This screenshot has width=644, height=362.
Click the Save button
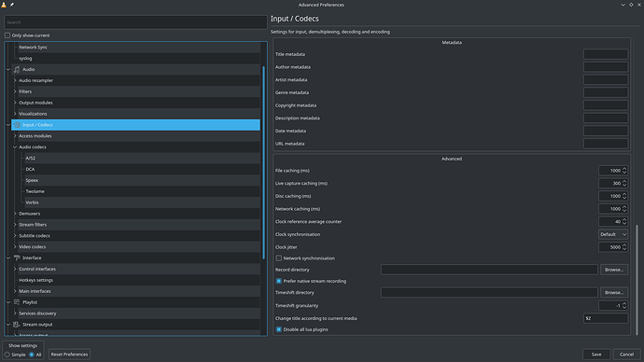tap(596, 355)
